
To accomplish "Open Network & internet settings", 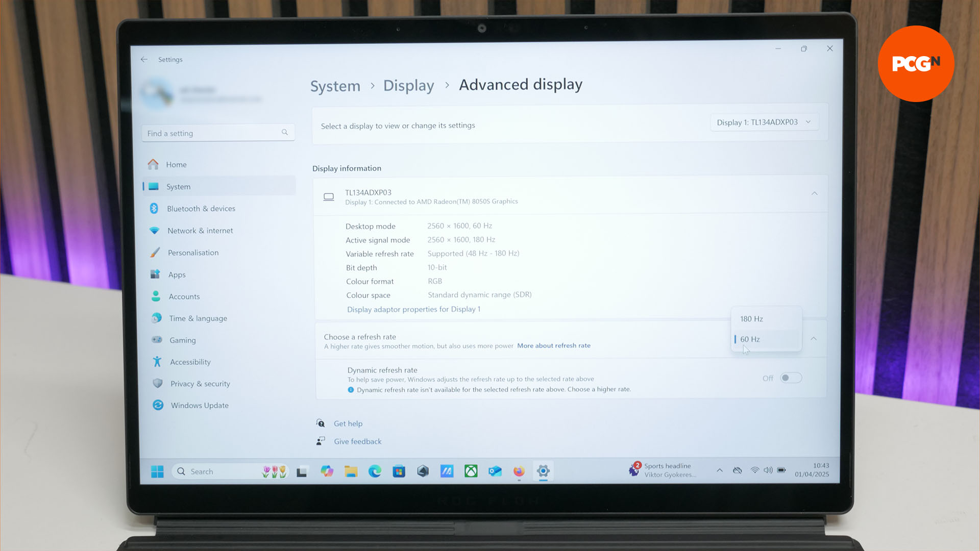I will pos(200,230).
